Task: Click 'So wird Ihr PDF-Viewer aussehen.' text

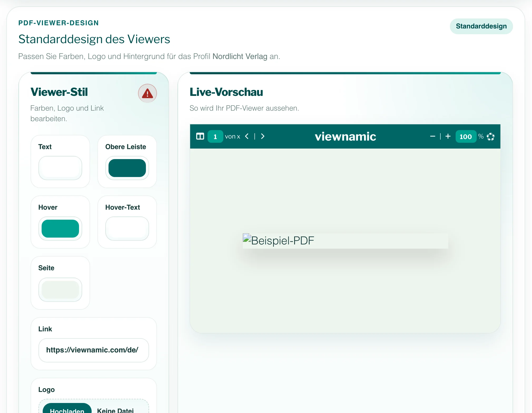Action: click(244, 108)
